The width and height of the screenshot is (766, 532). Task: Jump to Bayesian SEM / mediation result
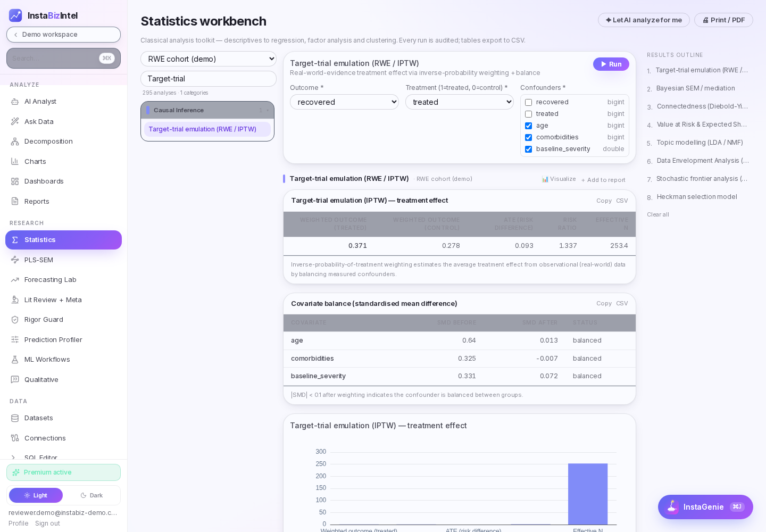(696, 88)
